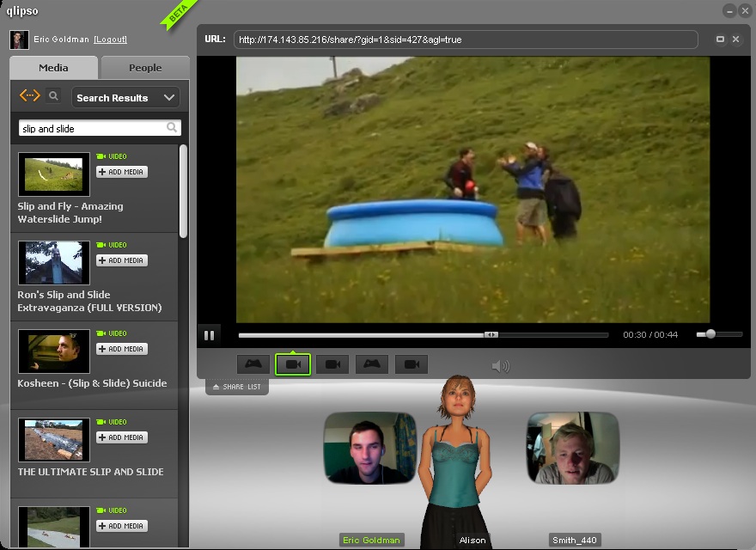Add 'Kosheen - (Slip & Slide) Suicide' media
Screen dimensions: 756x550
point(122,349)
